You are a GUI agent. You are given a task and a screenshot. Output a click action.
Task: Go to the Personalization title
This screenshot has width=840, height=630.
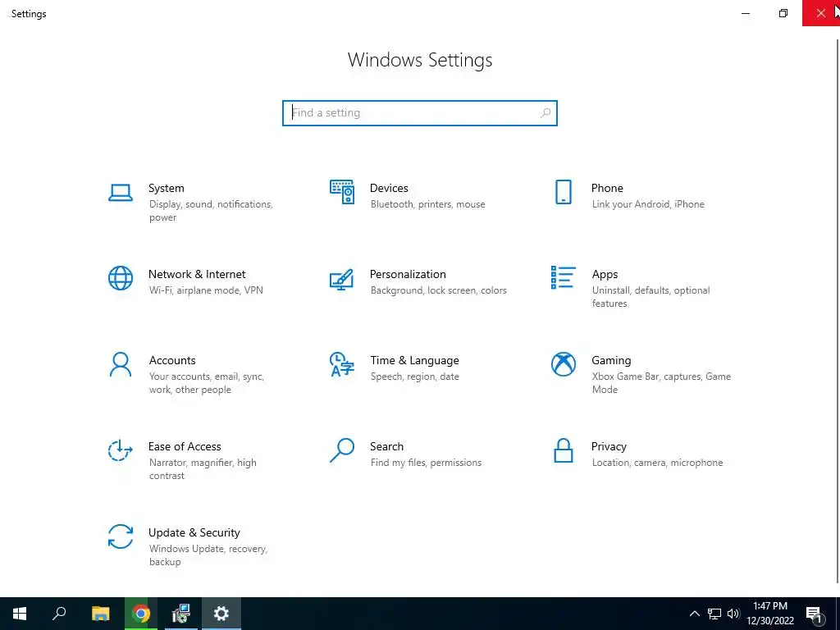click(x=408, y=274)
